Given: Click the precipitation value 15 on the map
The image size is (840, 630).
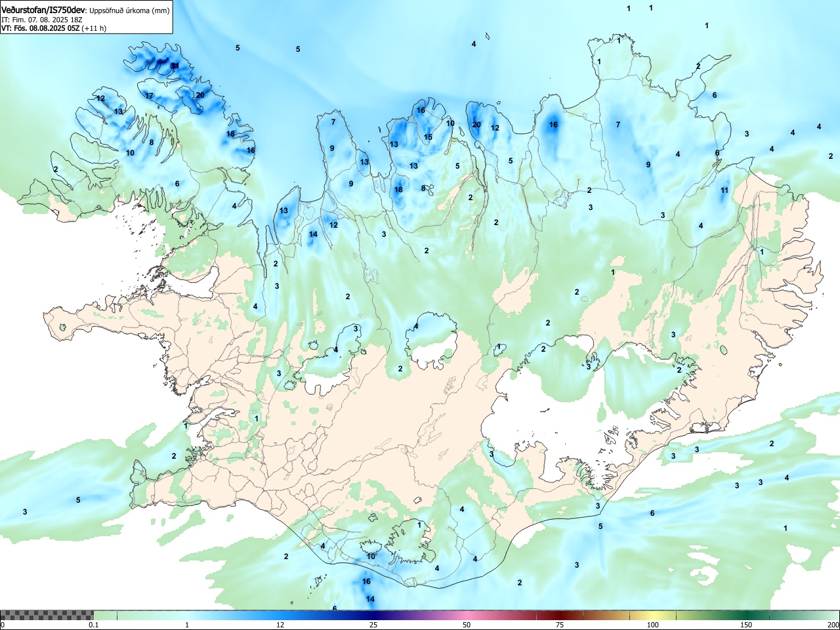Looking at the screenshot, I should click(428, 137).
